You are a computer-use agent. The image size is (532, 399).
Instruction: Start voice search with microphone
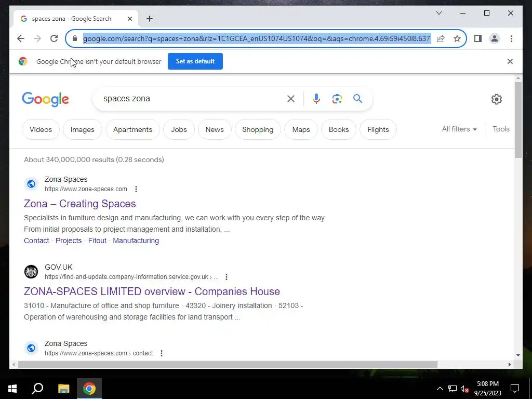pyautogui.click(x=316, y=99)
